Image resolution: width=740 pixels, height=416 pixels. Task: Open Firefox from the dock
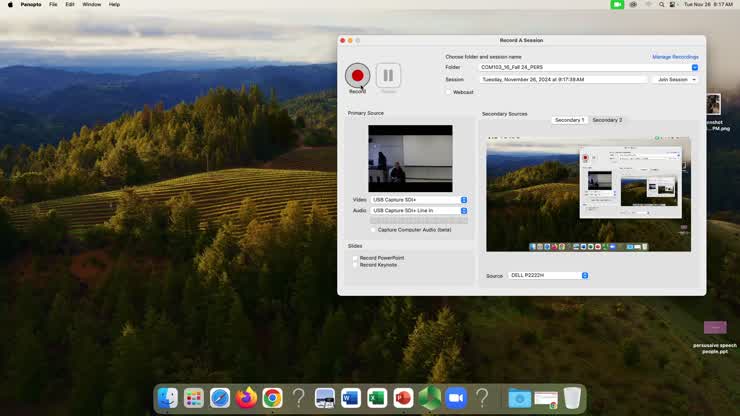(246, 398)
